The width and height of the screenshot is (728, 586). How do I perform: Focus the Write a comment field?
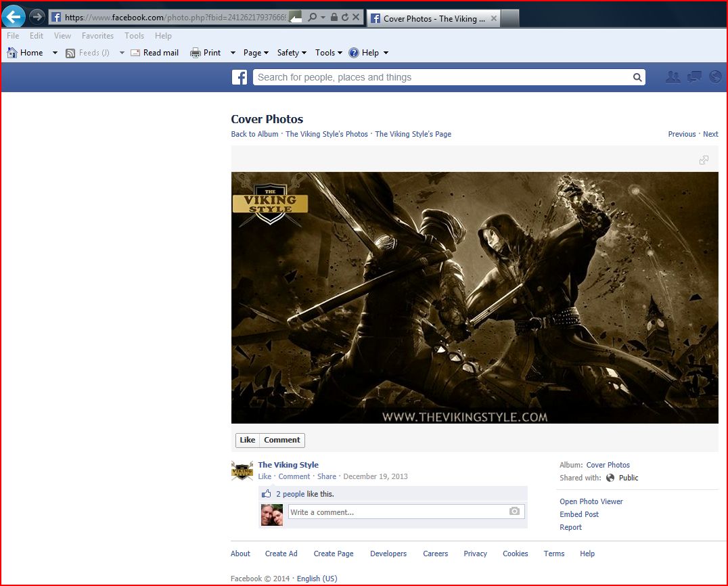tap(406, 512)
